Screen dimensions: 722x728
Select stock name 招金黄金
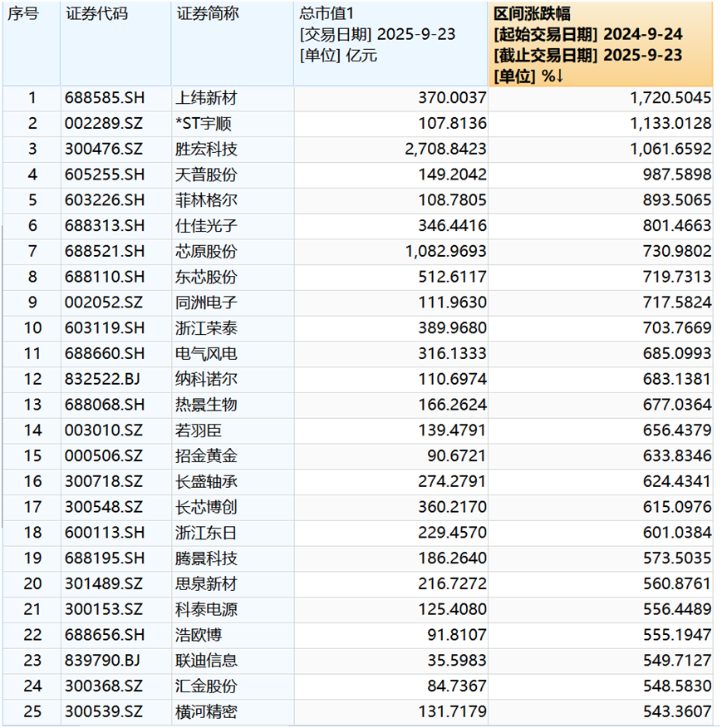[206, 456]
